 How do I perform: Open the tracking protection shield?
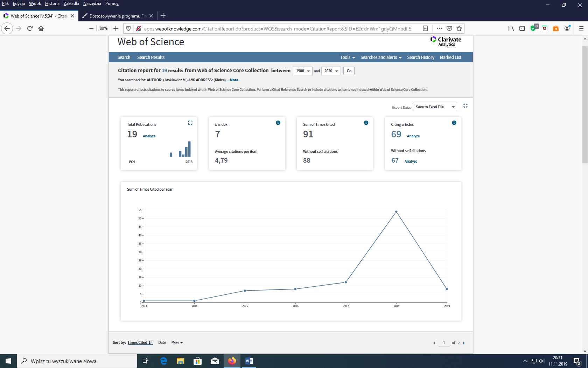128,28
